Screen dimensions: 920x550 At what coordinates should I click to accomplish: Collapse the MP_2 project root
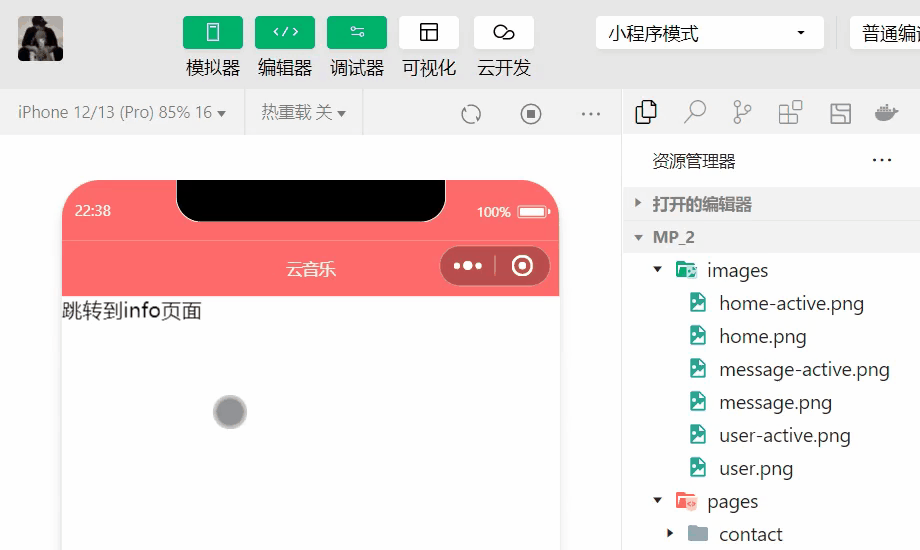click(x=772, y=237)
